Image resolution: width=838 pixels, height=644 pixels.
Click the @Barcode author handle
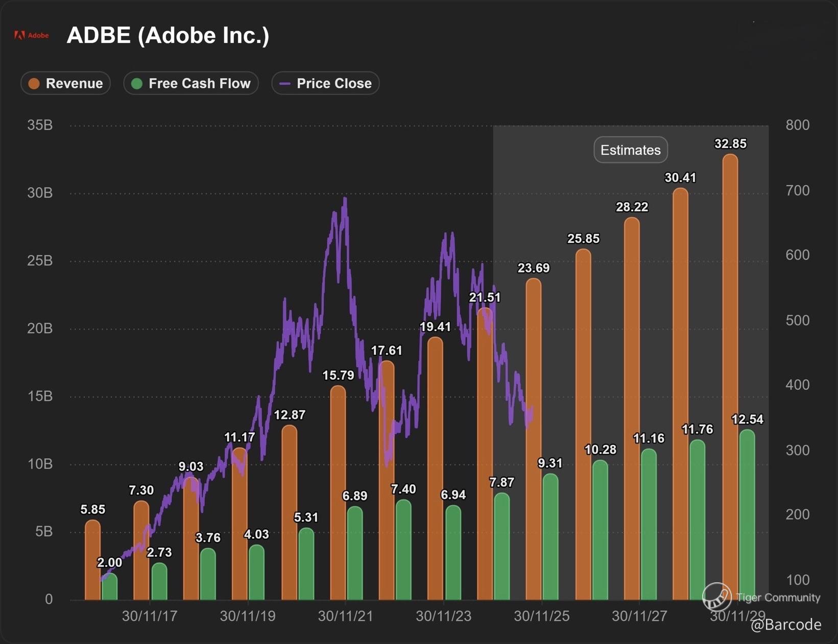(785, 625)
